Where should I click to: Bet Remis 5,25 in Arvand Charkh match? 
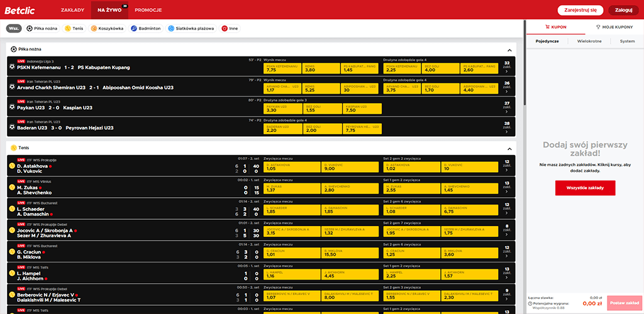[322, 88]
